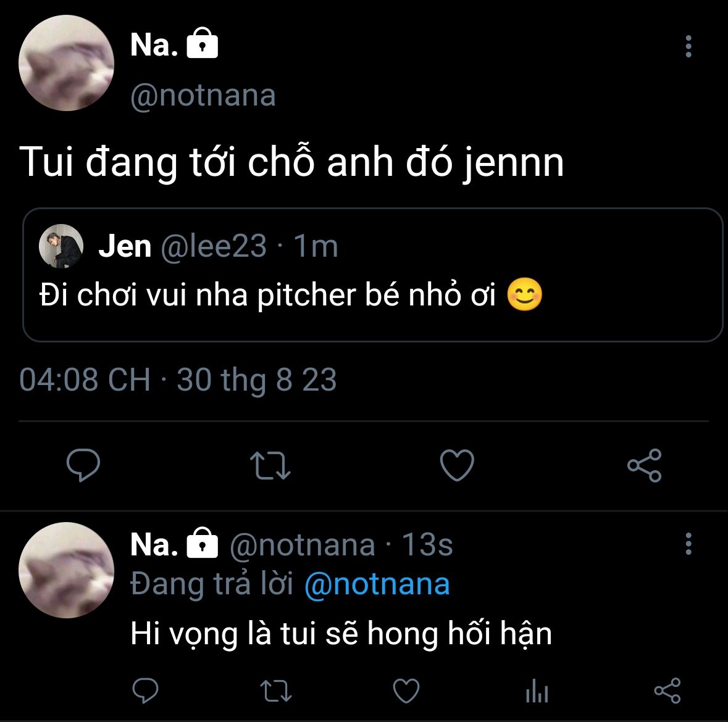This screenshot has height=722, width=728.
Task: Retweet the 13s reply tweet
Action: tap(275, 691)
